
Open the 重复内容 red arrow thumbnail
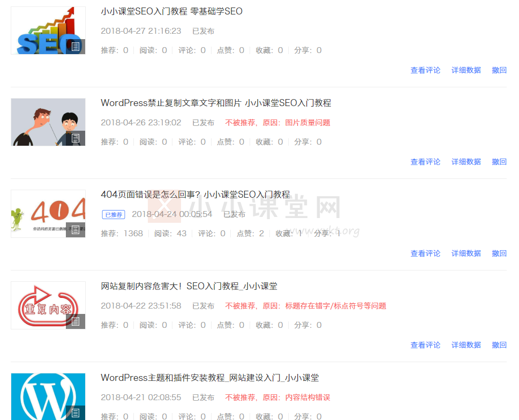click(48, 305)
